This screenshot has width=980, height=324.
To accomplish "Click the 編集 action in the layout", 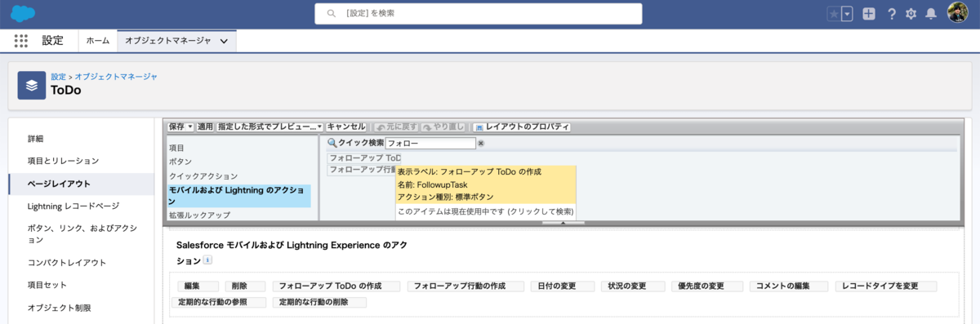I will pos(198,286).
